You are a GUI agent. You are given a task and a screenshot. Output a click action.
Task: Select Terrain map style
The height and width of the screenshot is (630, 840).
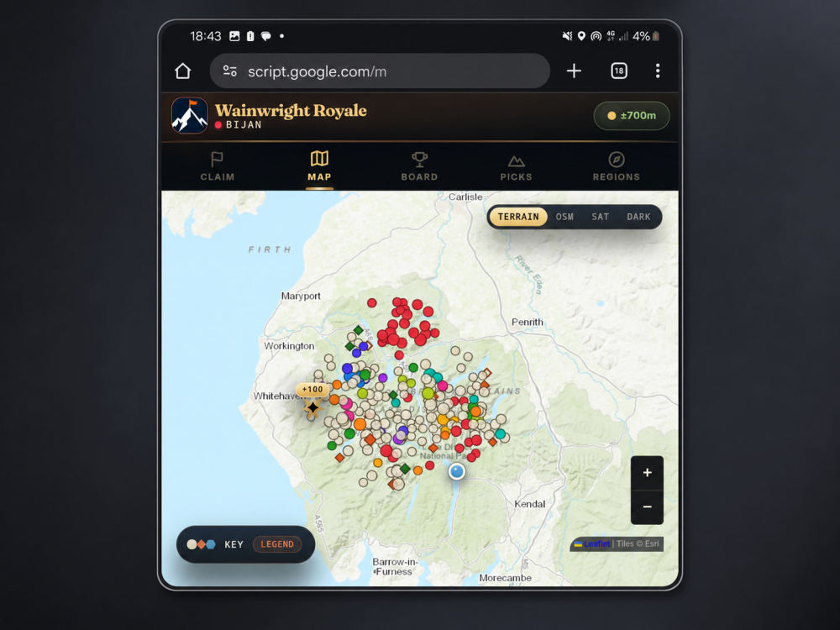coord(518,217)
